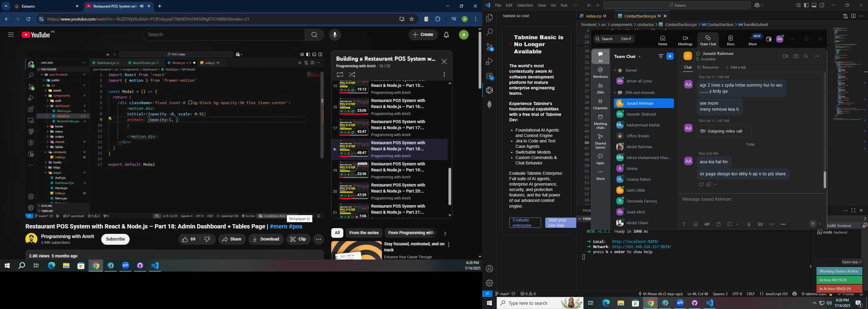Screen dimensions: 868x309
Task: Open the Tabnine icon in activity bar
Action: click(x=489, y=90)
